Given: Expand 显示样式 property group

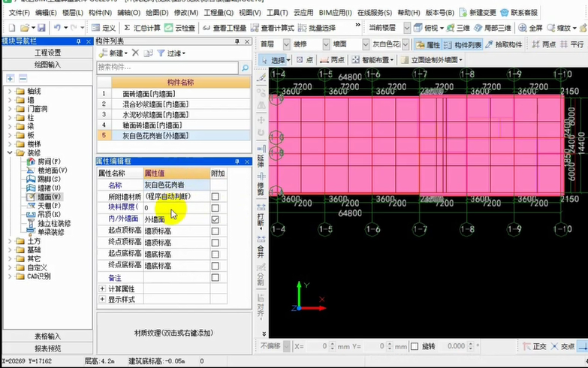Looking at the screenshot, I should pos(102,299).
